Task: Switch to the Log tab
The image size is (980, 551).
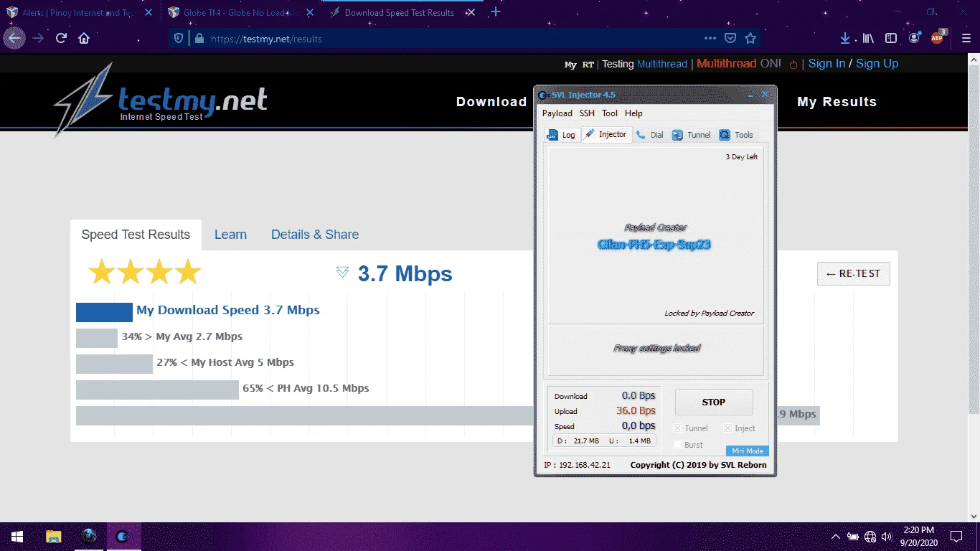Action: point(561,135)
